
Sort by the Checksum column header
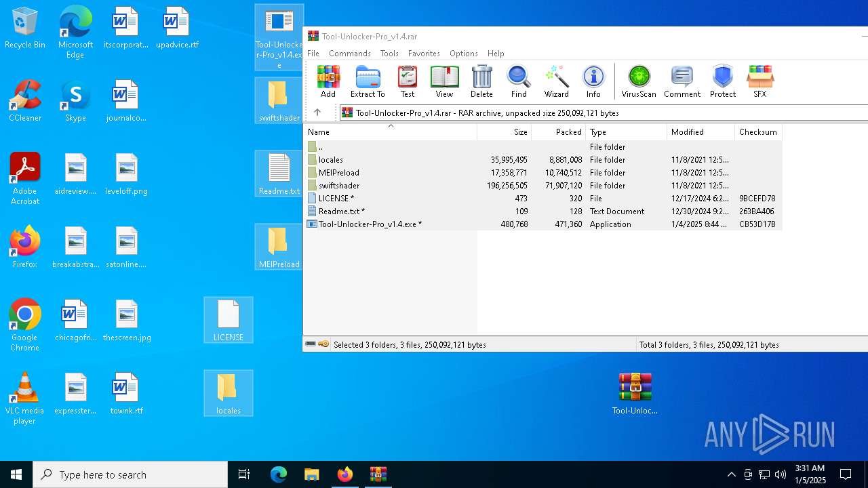(x=758, y=132)
